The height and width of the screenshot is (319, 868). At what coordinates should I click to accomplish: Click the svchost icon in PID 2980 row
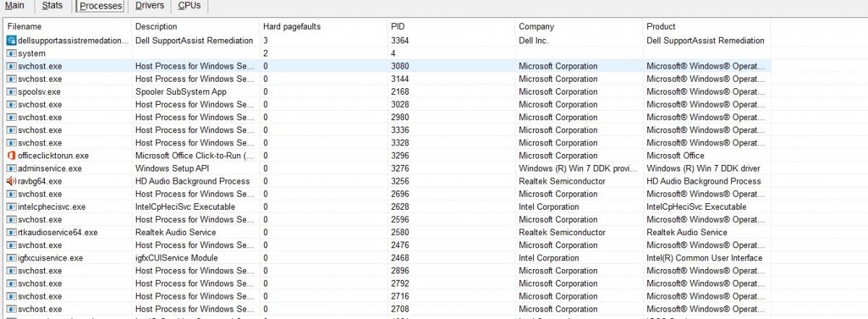click(x=11, y=117)
